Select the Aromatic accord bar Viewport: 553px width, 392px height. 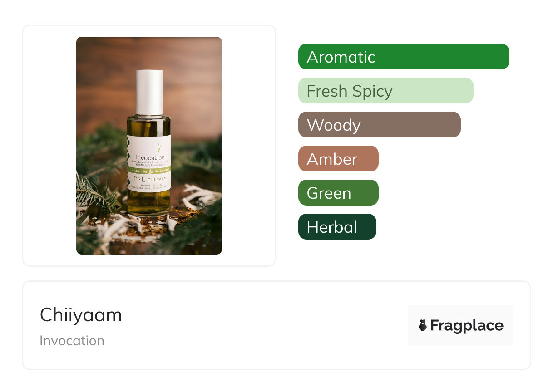(x=404, y=57)
